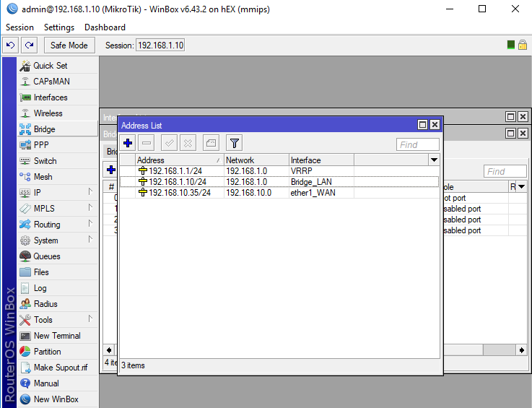This screenshot has width=532, height=408.
Task: Click the Enable checkmark button in Address List
Action: click(170, 143)
